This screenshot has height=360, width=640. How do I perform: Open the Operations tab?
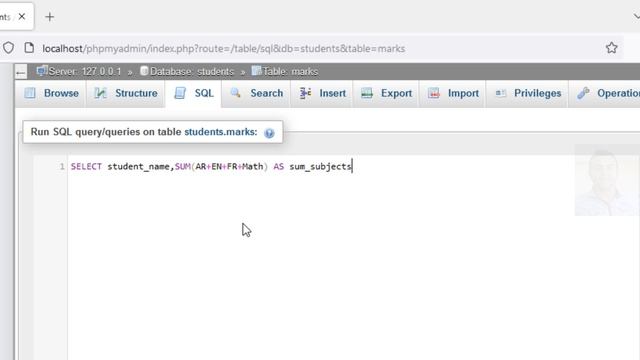(605, 93)
